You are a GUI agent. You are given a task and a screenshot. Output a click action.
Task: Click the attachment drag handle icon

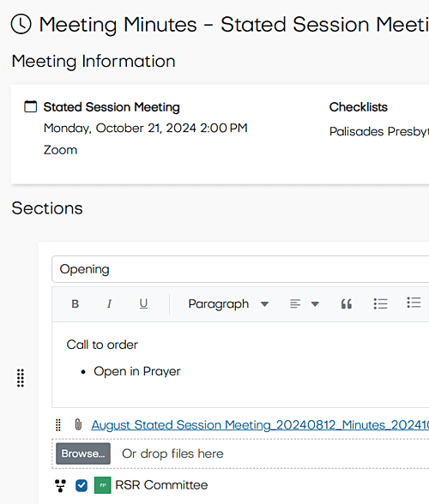coord(58,425)
